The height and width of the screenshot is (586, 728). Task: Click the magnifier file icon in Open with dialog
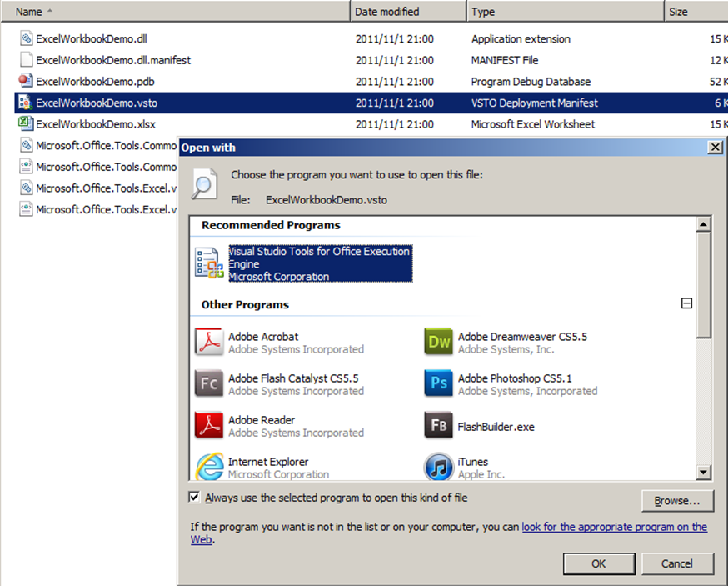204,184
